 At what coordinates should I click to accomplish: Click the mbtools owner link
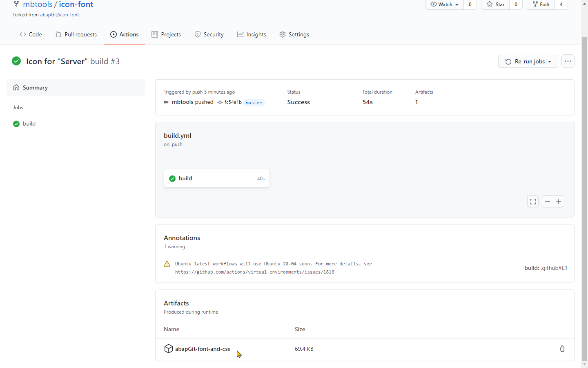coord(38,4)
